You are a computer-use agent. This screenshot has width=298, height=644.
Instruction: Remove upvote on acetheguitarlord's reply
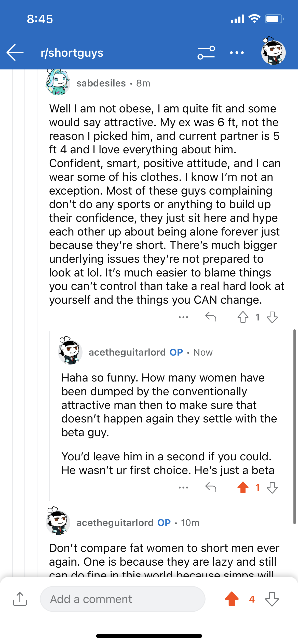point(243,488)
